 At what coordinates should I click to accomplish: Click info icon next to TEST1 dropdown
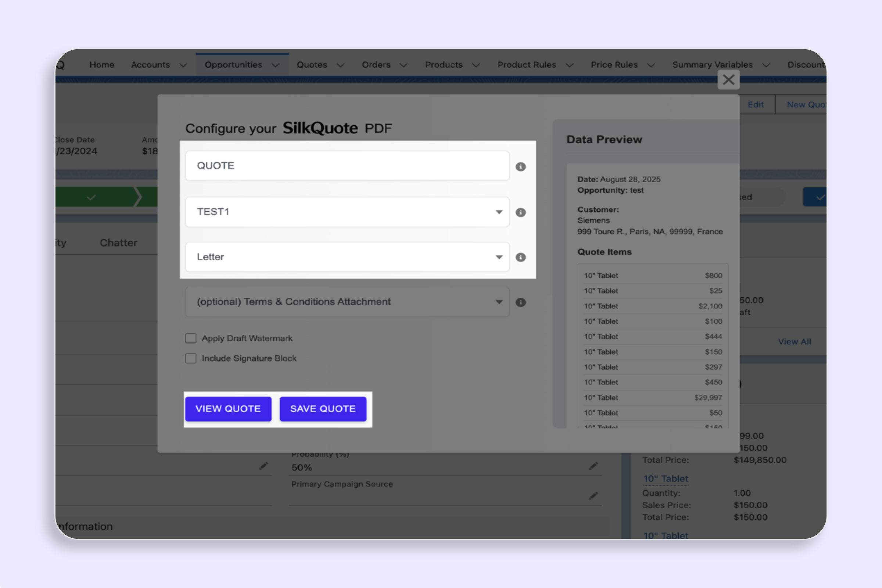(x=520, y=213)
